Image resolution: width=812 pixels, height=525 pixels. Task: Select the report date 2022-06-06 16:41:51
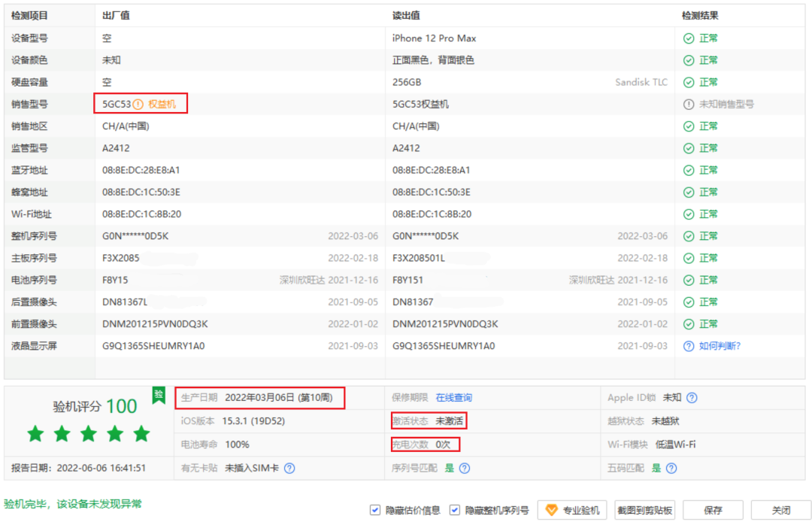coord(101,469)
